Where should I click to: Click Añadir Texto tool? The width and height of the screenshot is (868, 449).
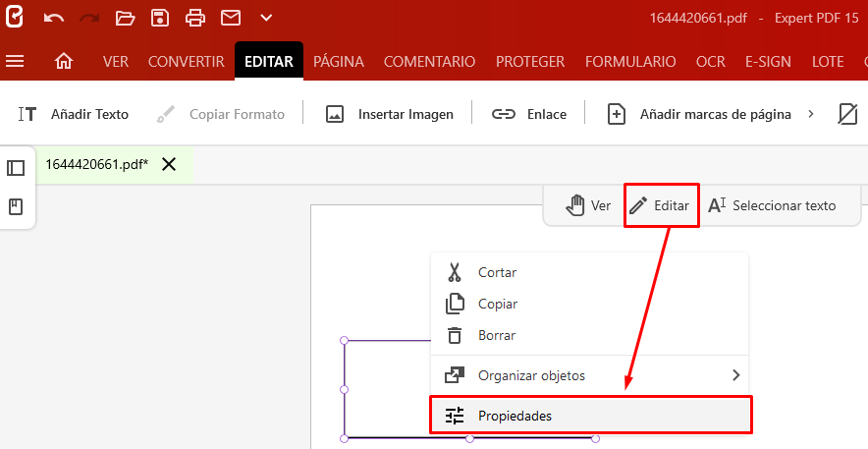(74, 114)
